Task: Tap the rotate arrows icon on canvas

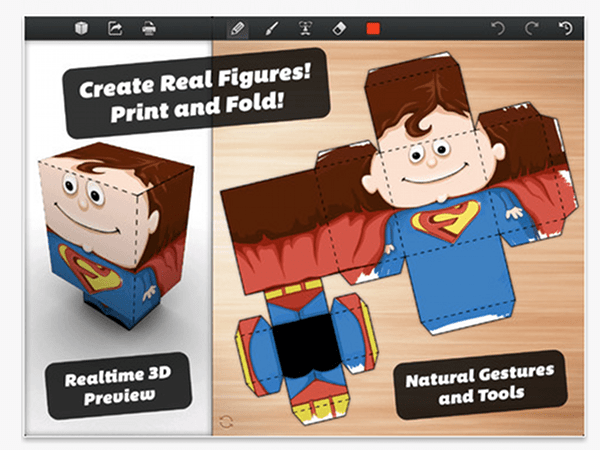Action: [x=226, y=422]
